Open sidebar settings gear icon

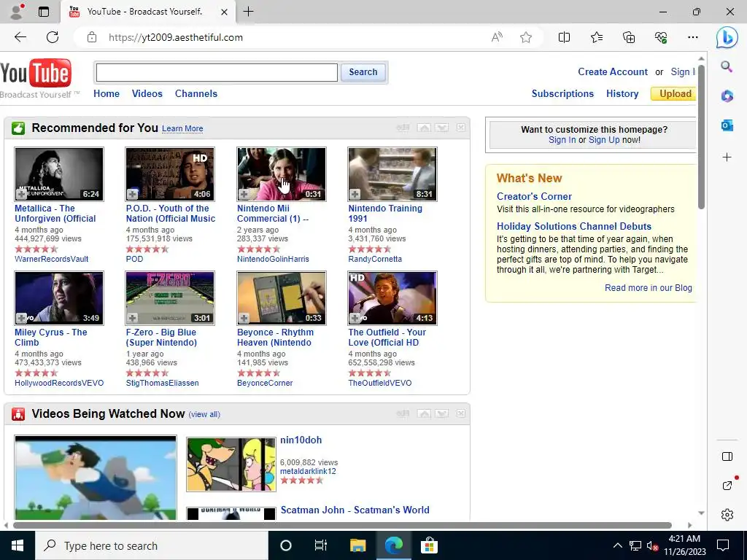click(727, 515)
